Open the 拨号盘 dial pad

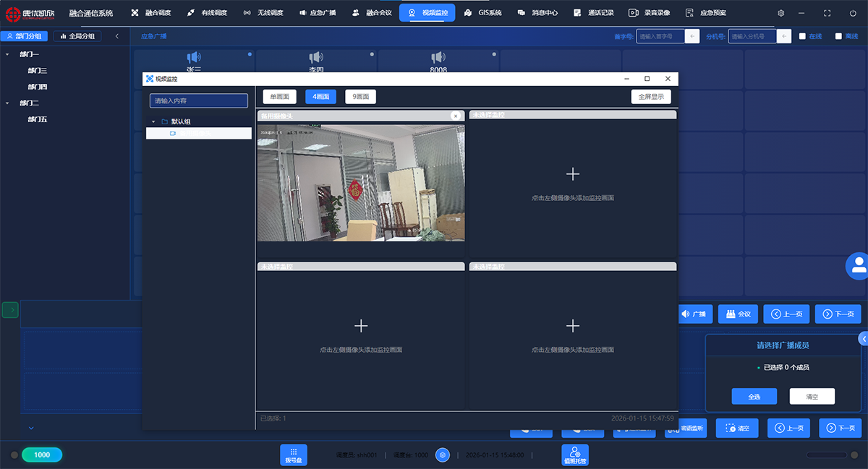click(294, 455)
